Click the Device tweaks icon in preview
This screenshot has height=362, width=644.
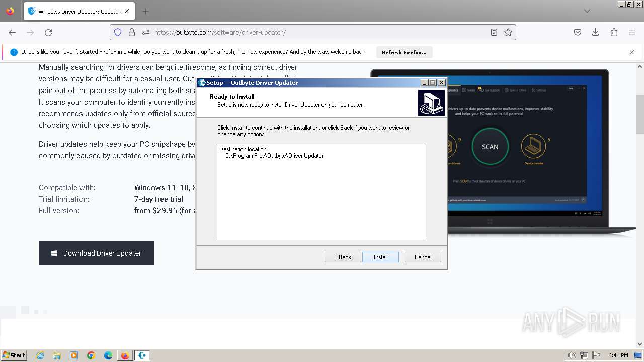[533, 146]
